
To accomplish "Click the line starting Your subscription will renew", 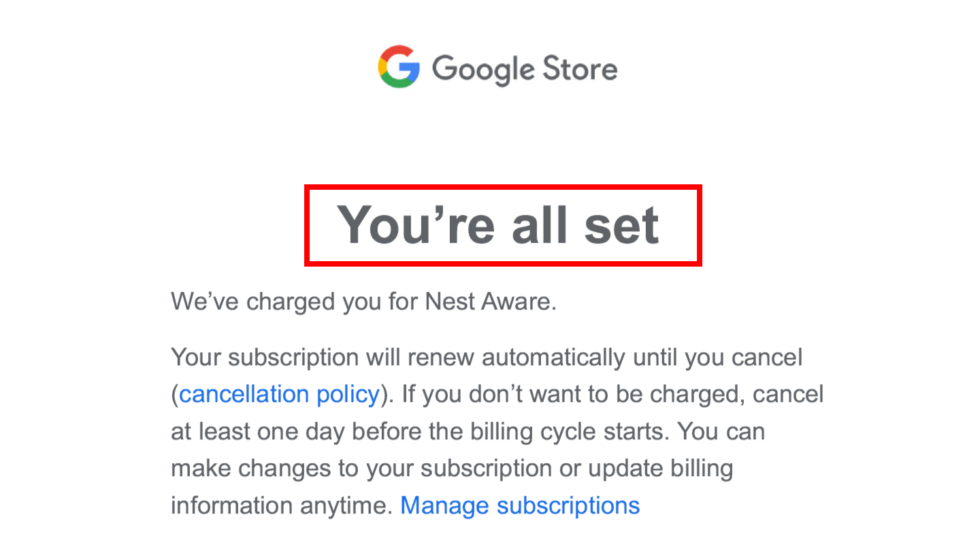I will pos(487,358).
